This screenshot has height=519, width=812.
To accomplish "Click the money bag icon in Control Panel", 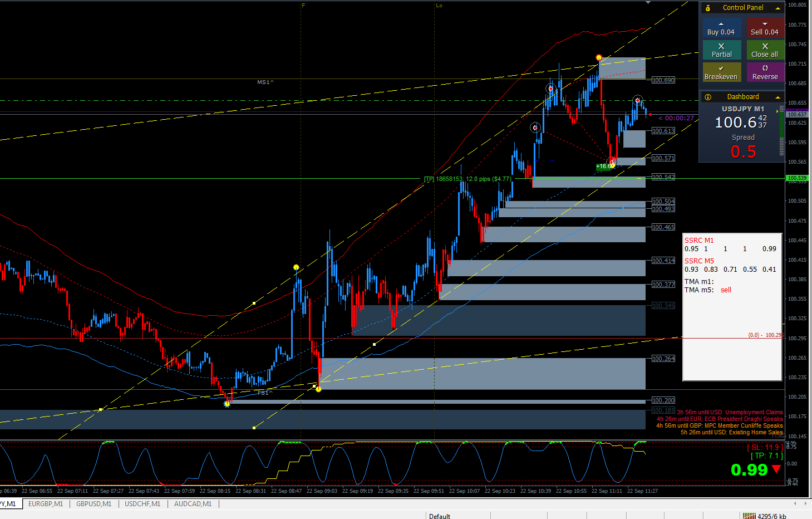I will click(708, 8).
